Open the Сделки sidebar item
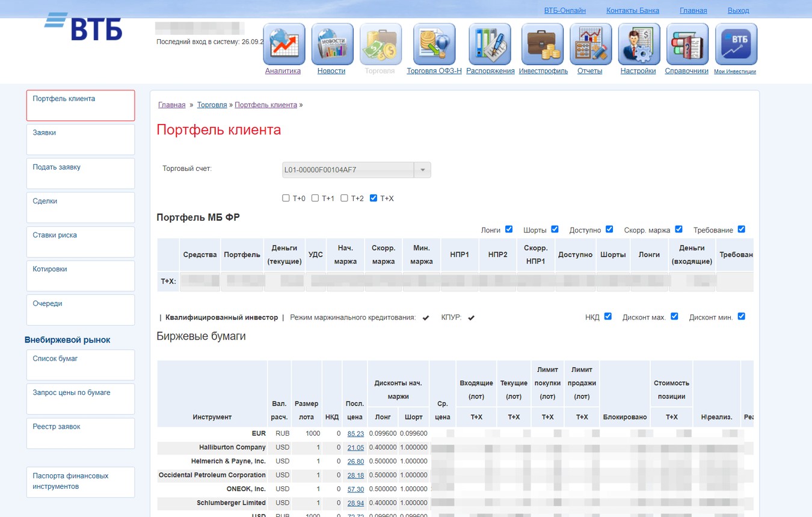Image resolution: width=812 pixels, height=517 pixels. (81, 208)
